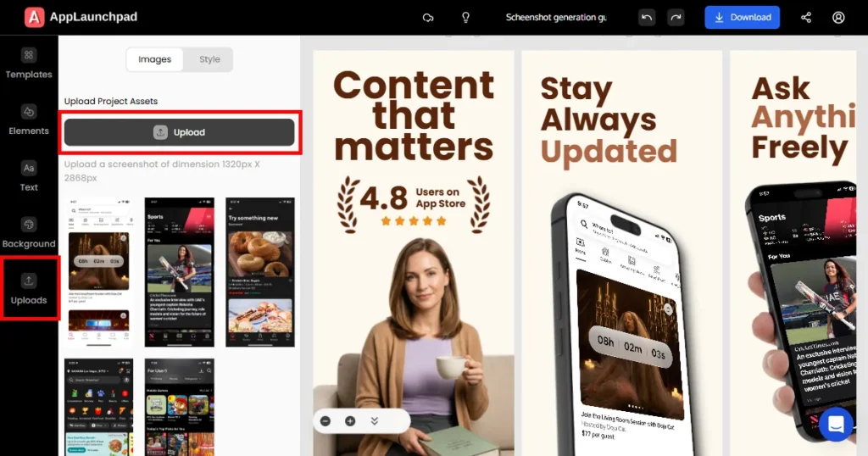Open the chat support bubble
The height and width of the screenshot is (456, 868).
836,425
